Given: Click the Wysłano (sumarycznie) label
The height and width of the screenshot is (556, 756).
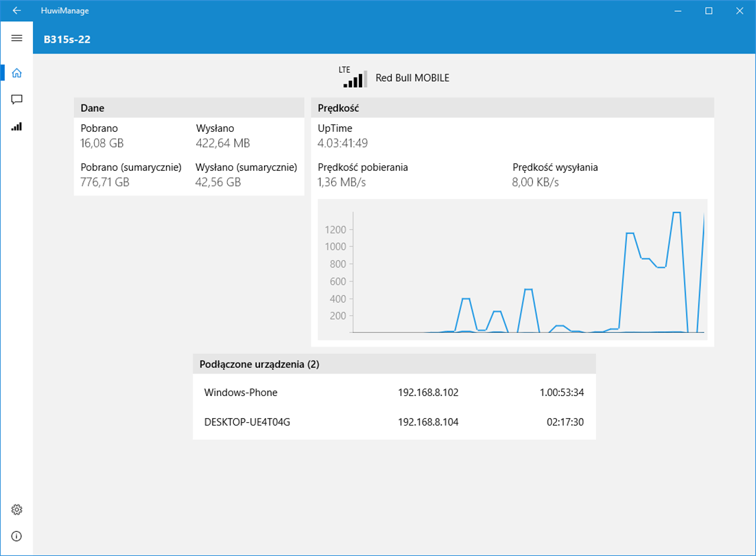Looking at the screenshot, I should pos(246,167).
